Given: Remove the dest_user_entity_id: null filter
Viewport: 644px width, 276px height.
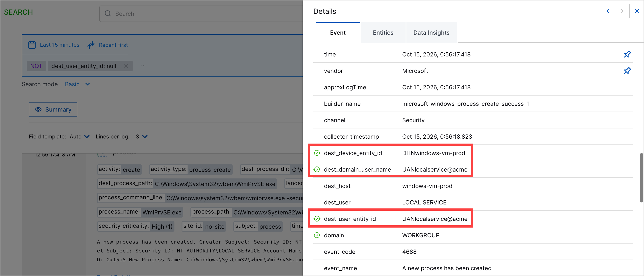Looking at the screenshot, I should click(x=126, y=66).
